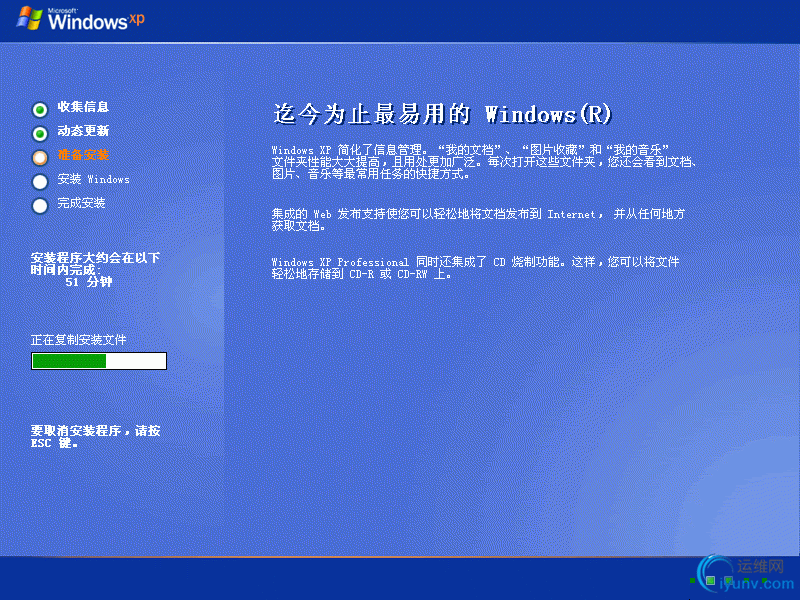The width and height of the screenshot is (800, 600).
Task: Click the 安装程序大约会在以下时间内完成 text
Action: pos(95,263)
